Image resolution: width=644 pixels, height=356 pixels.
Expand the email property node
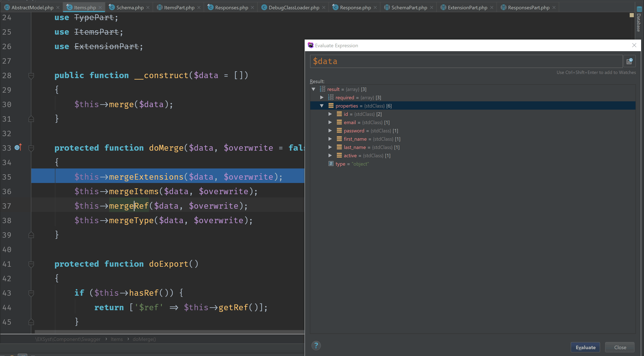[330, 122]
